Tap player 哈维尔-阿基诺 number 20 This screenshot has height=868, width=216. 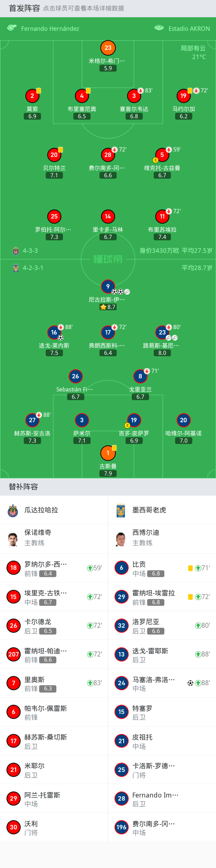[183, 420]
